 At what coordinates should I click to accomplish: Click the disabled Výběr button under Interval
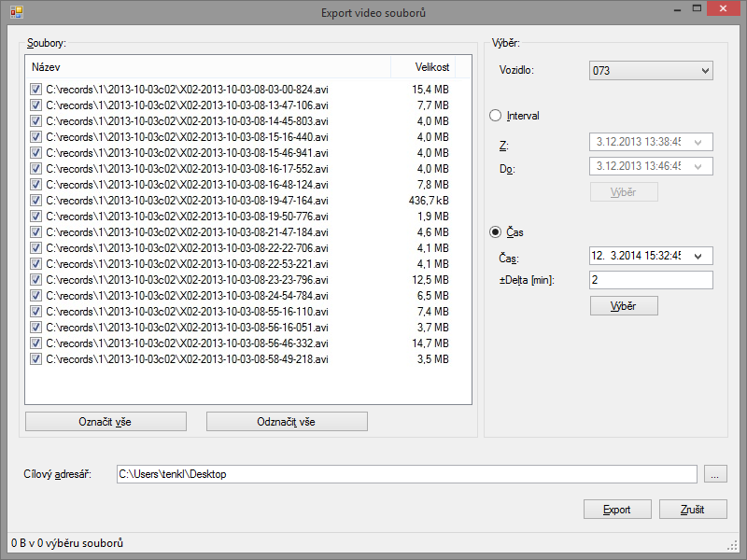click(624, 192)
